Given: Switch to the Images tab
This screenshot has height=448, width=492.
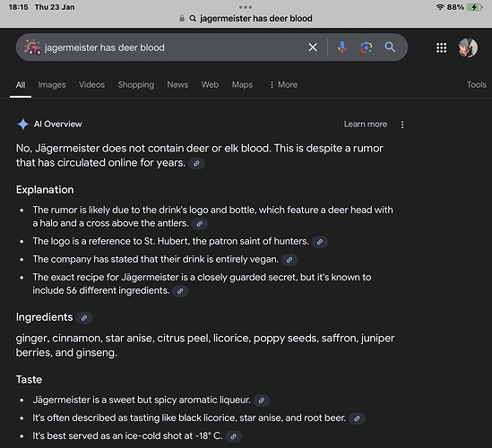Looking at the screenshot, I should [52, 85].
